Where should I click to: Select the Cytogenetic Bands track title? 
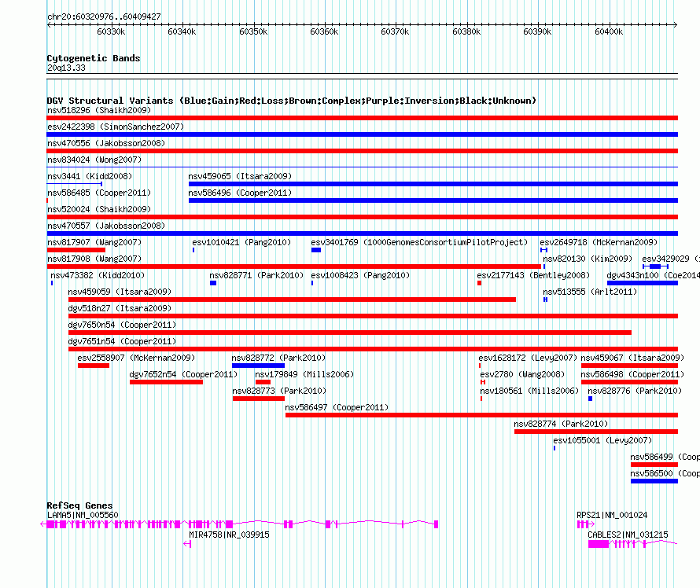[x=94, y=58]
